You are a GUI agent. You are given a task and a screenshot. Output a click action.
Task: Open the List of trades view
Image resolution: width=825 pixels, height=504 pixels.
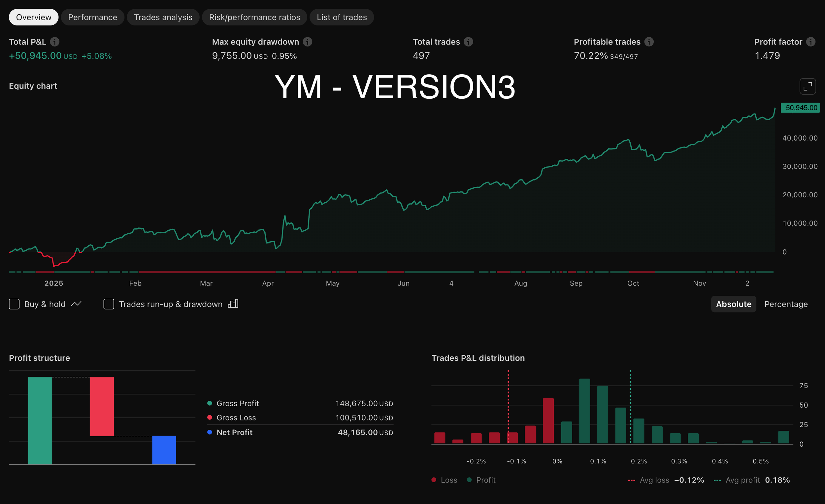pyautogui.click(x=342, y=17)
